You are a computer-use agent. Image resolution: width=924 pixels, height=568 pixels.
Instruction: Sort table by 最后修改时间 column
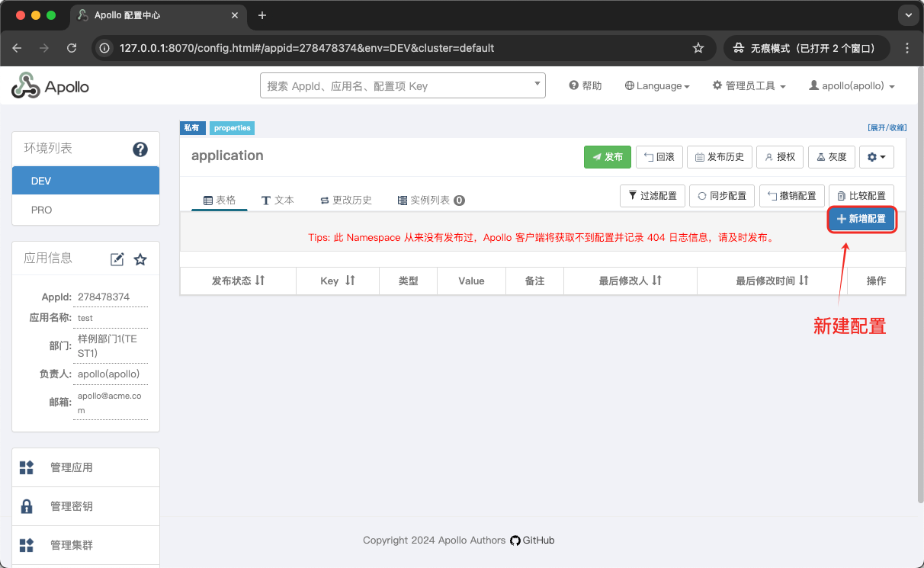click(x=804, y=281)
